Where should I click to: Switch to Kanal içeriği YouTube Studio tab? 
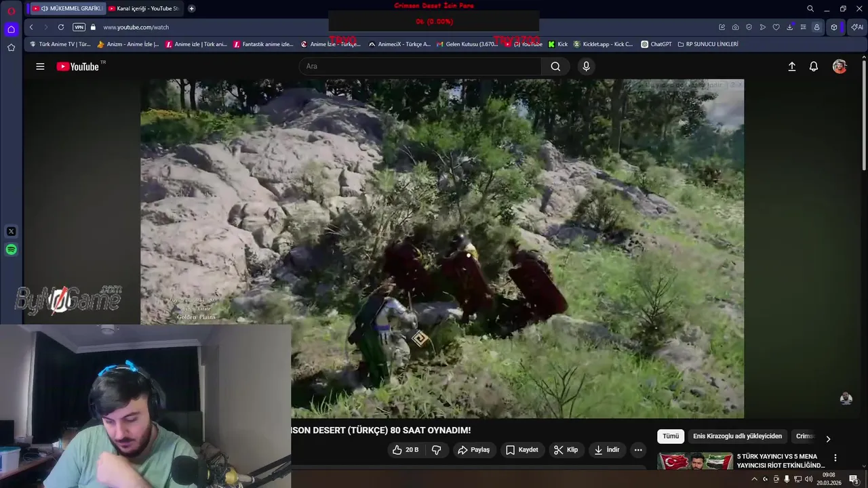tap(144, 9)
